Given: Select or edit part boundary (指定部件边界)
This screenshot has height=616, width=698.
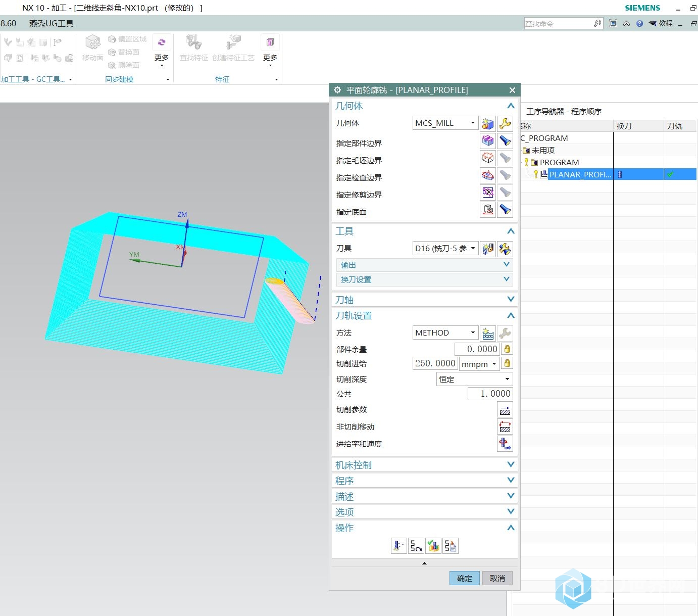Looking at the screenshot, I should tap(488, 141).
